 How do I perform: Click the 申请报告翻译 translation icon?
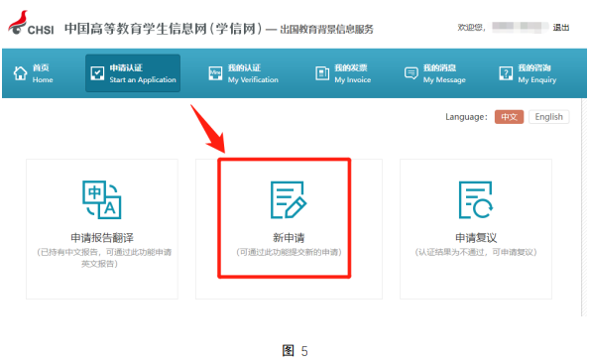102,199
